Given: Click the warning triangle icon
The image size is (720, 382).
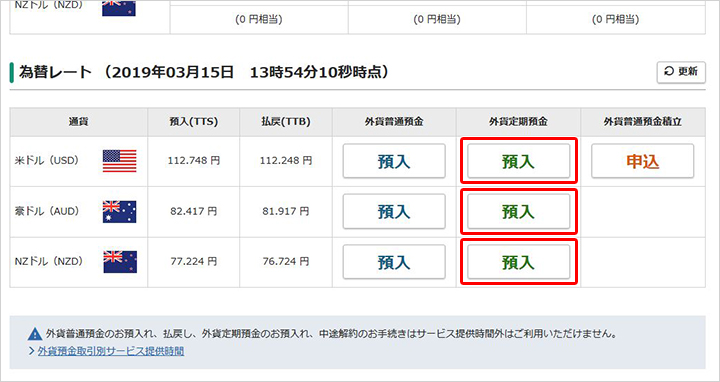Looking at the screenshot, I should coord(35,334).
